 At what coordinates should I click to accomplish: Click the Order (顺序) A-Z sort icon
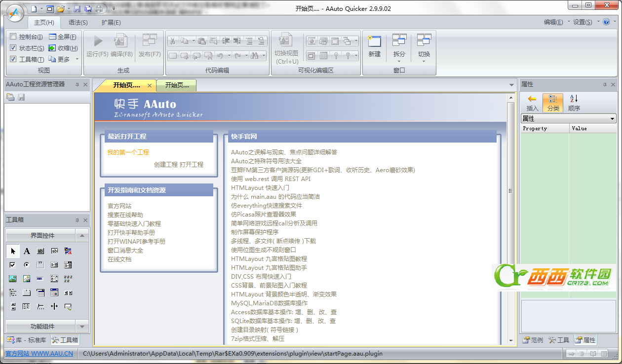coord(574,99)
